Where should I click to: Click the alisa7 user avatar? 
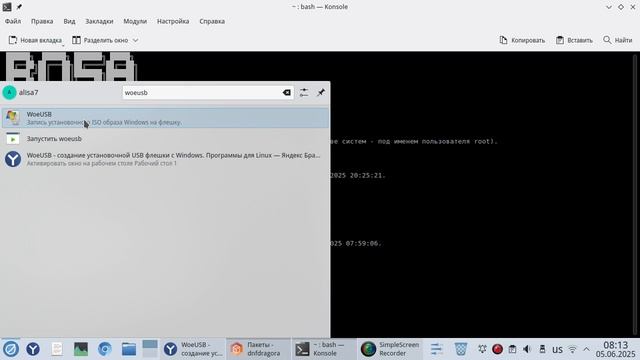[x=9, y=93]
